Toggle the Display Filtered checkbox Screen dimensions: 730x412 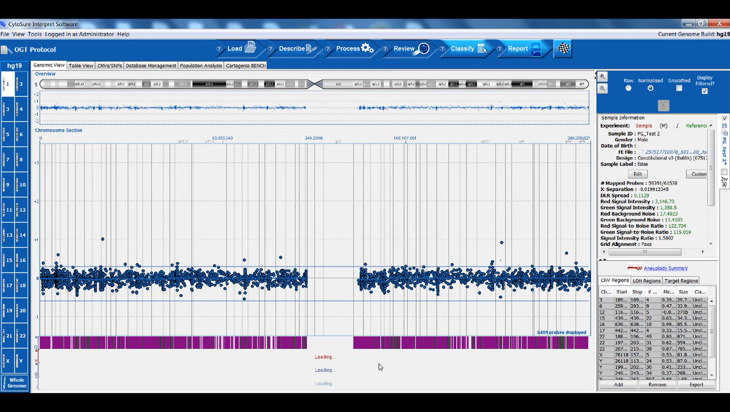click(704, 91)
